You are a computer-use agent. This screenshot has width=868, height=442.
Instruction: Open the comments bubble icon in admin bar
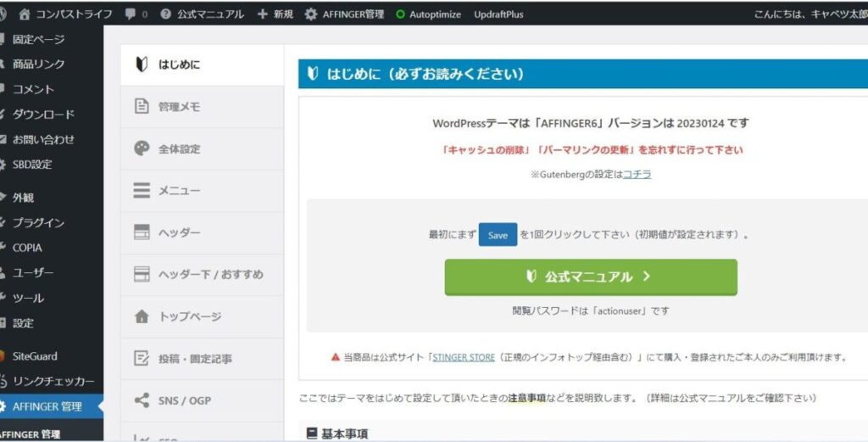tap(130, 14)
